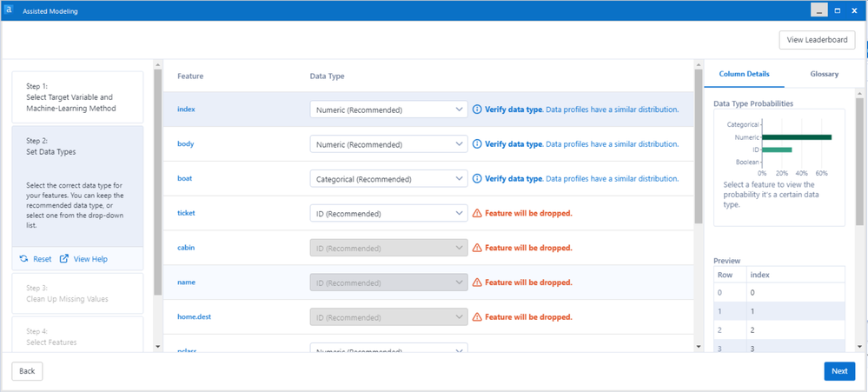Switch to the Glossary tab
The image size is (868, 392).
point(824,74)
